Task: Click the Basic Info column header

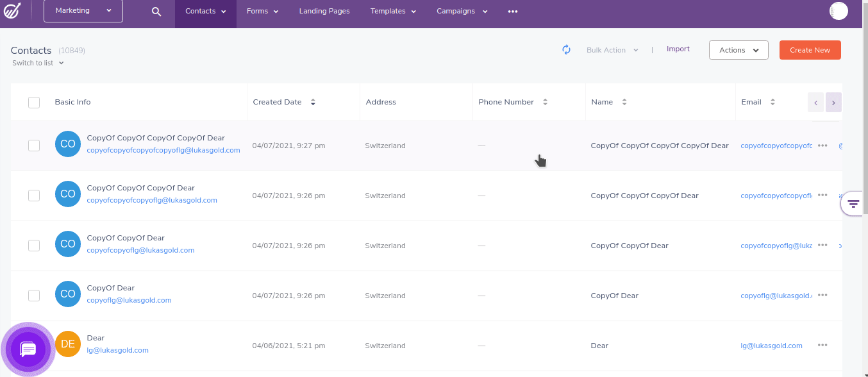Action: point(72,102)
